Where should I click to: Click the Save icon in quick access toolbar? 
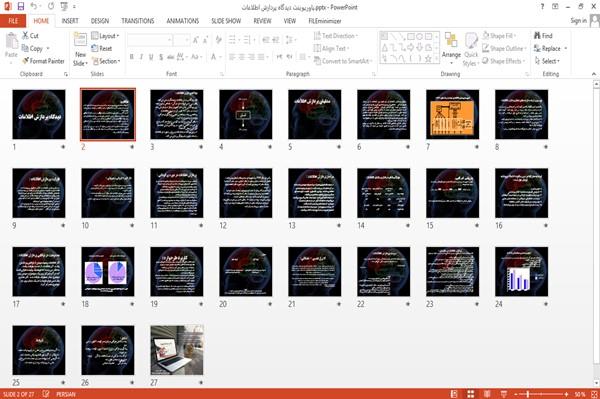point(21,7)
